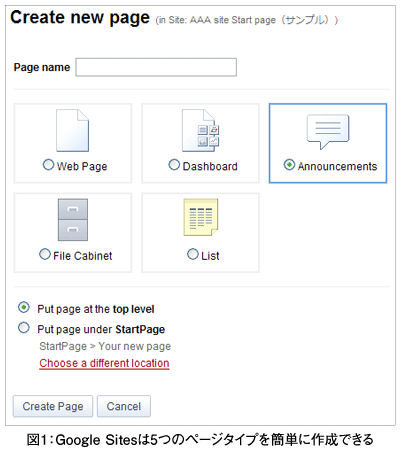Click the Announcements label text
This screenshot has height=450, width=400.
[337, 166]
